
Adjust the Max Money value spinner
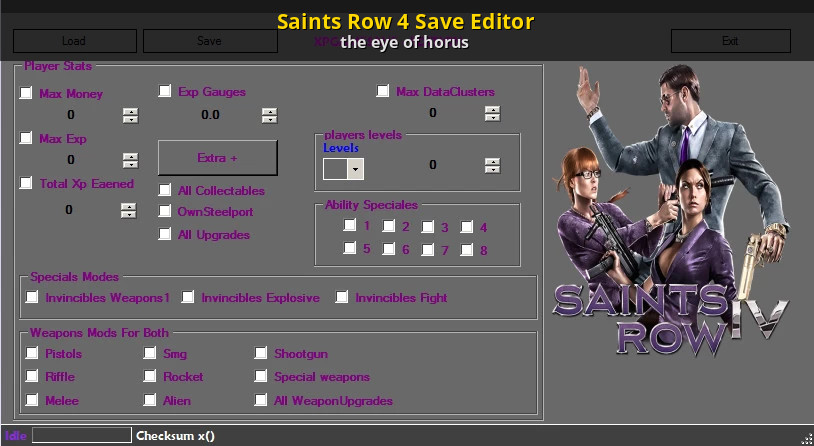130,115
